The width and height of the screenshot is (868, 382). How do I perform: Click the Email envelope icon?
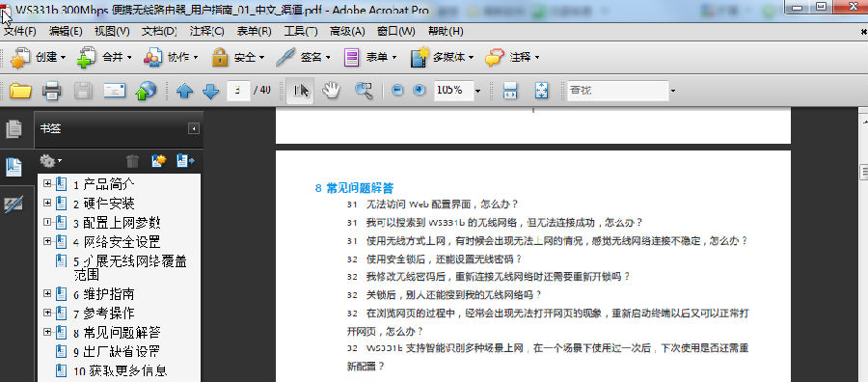pyautogui.click(x=115, y=91)
